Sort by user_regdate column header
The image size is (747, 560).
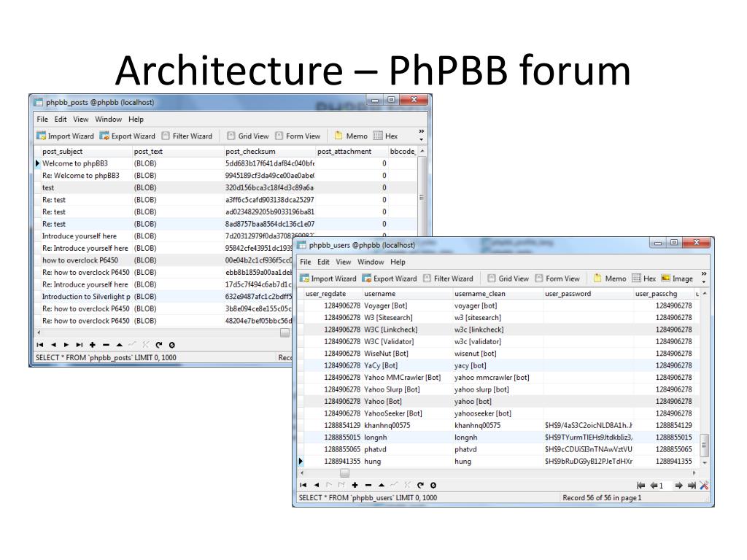(x=333, y=294)
